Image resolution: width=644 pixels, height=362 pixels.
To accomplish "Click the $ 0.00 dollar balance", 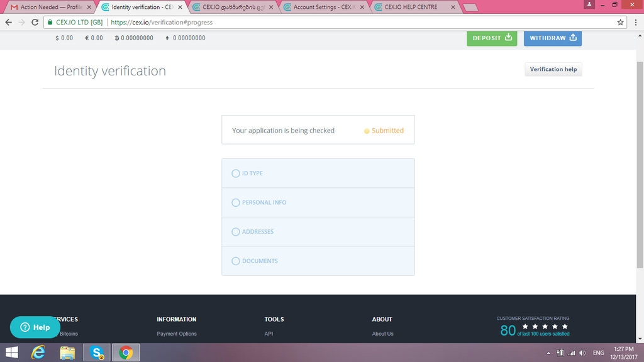I will (x=64, y=38).
